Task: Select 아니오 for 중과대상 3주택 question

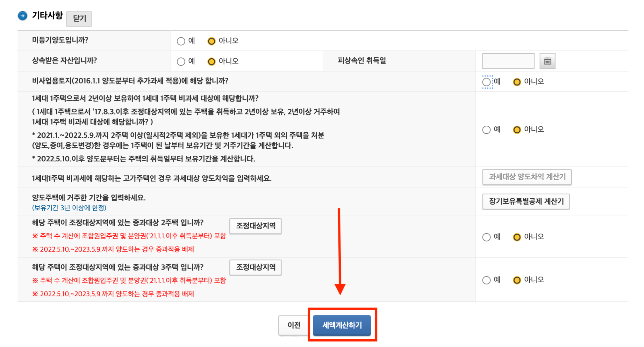Action: pos(517,280)
